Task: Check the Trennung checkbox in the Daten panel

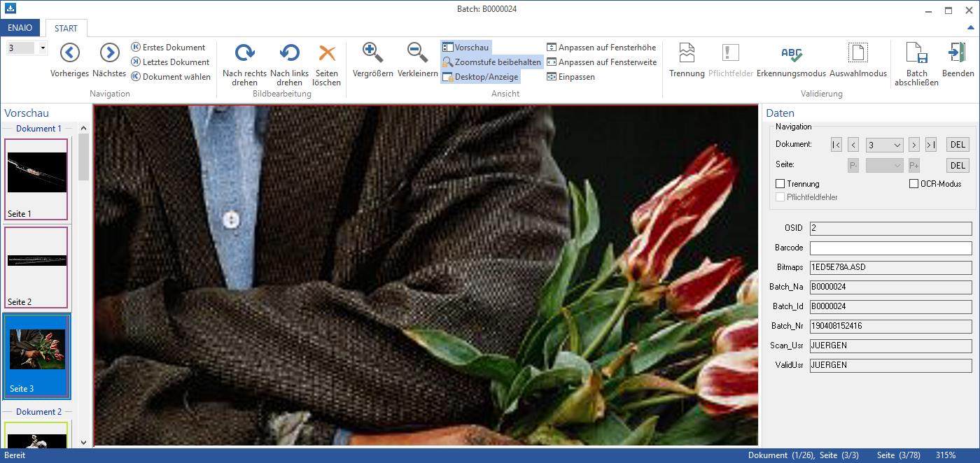Action: [780, 183]
